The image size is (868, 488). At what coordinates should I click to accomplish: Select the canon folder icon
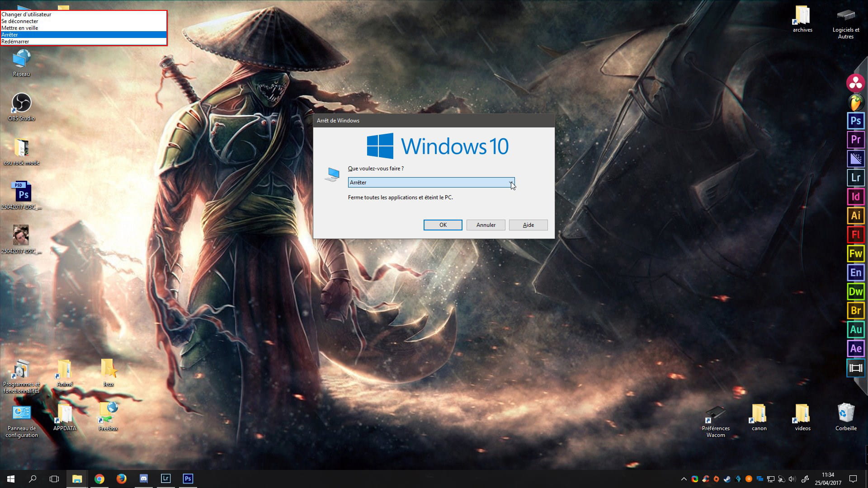(759, 417)
